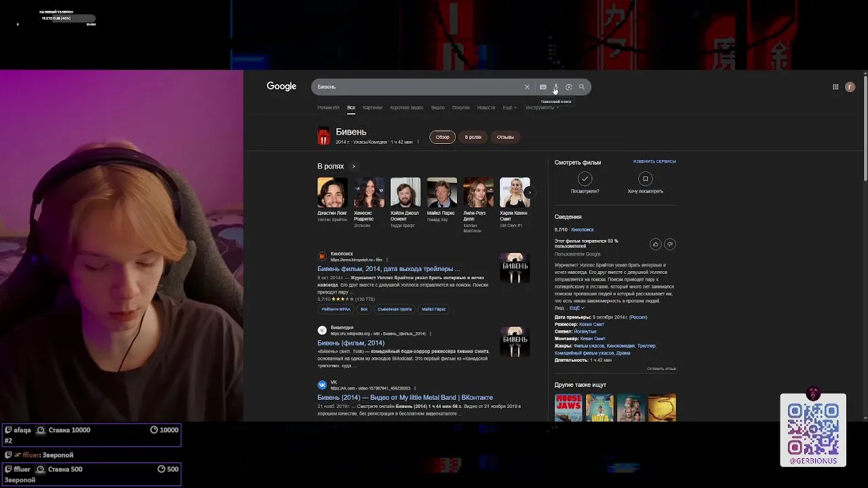Click the Все chip under Кинопоиск result

364,309
